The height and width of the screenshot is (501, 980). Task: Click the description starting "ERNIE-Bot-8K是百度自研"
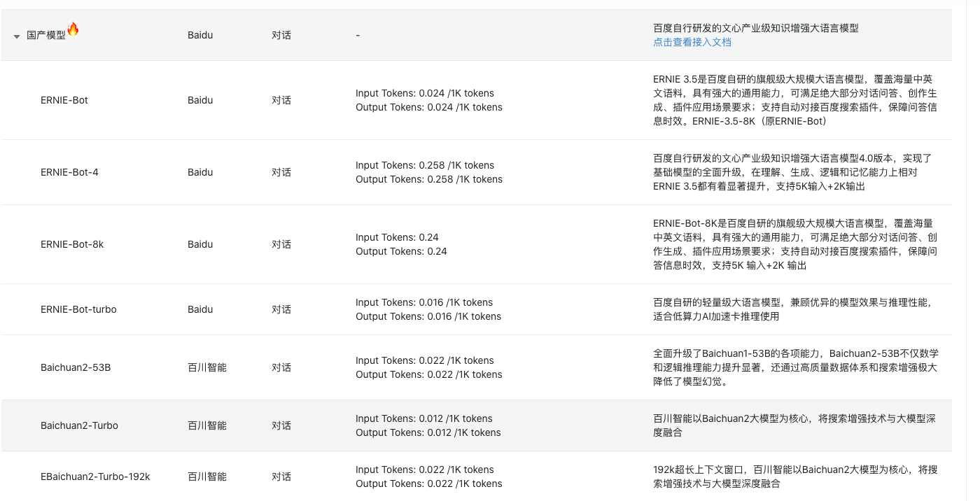click(795, 244)
